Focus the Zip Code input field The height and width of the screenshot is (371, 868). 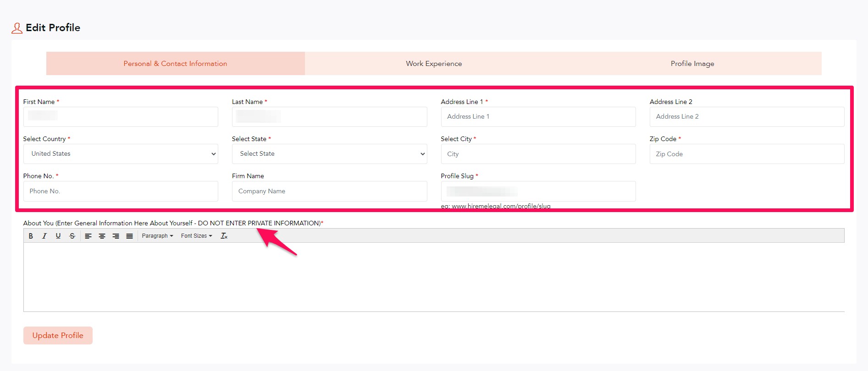pyautogui.click(x=746, y=154)
